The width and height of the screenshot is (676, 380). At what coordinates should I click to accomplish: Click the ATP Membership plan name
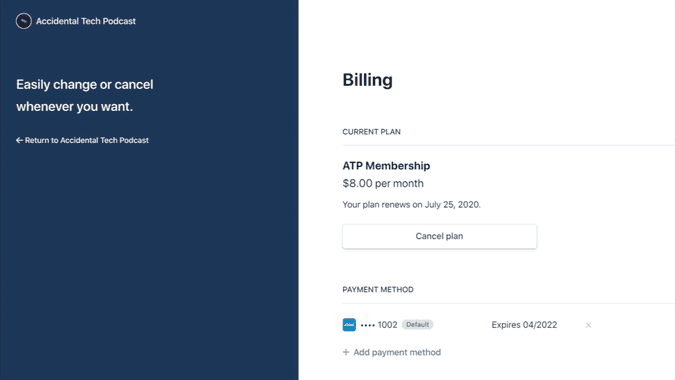[x=386, y=166]
